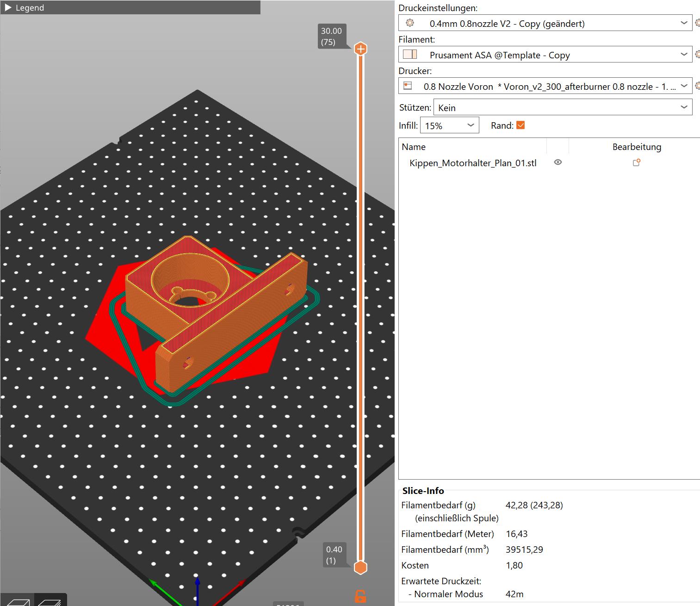The image size is (700, 606).
Task: Click gear icon beside Filament dropdown
Action: pyautogui.click(x=697, y=54)
